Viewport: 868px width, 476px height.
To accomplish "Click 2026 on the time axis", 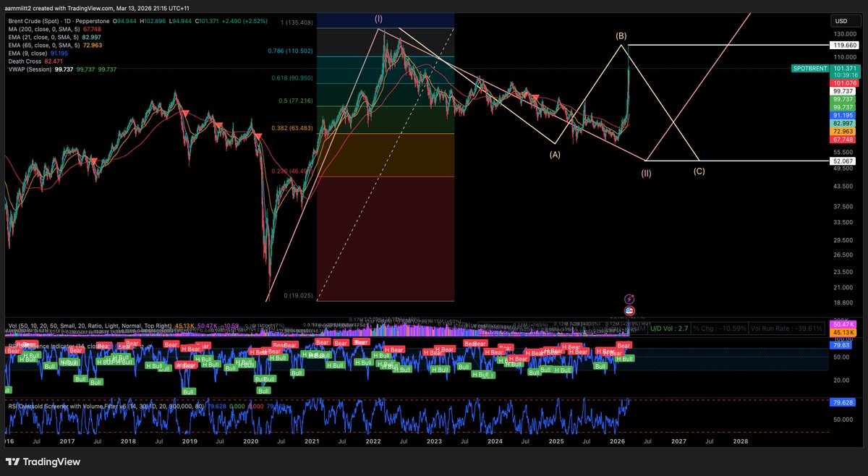I will point(617,440).
